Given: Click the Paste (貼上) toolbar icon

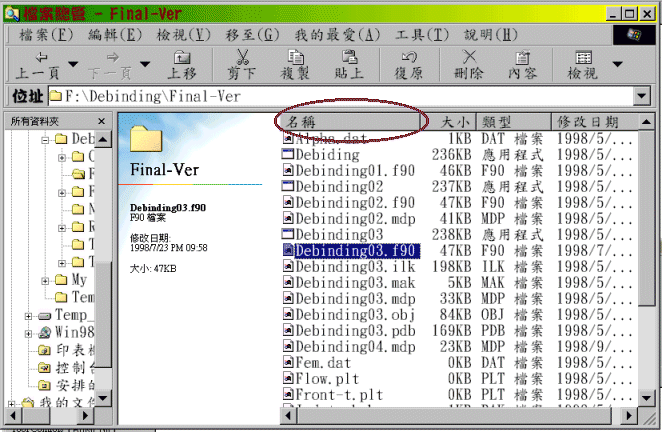Looking at the screenshot, I should coord(348,65).
